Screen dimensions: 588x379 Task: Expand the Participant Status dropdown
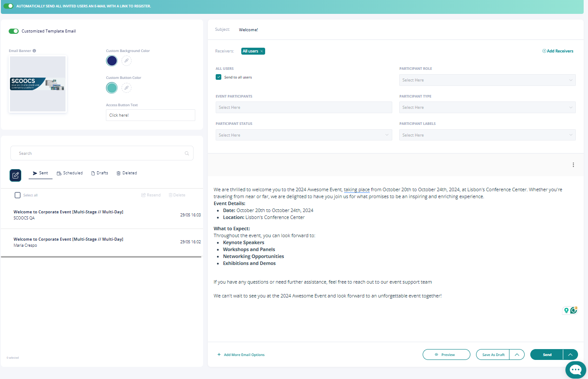303,135
